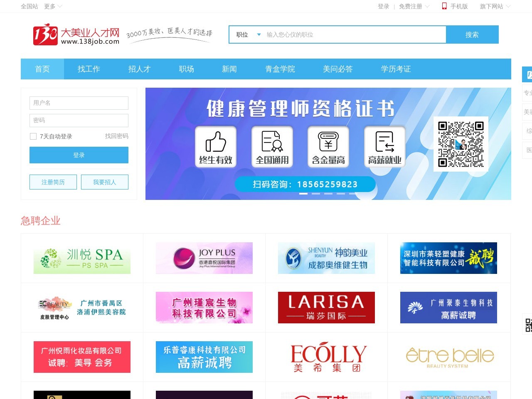The image size is (532, 399).
Task: Enable the 7天自动登录 checkbox
Action: (x=34, y=136)
